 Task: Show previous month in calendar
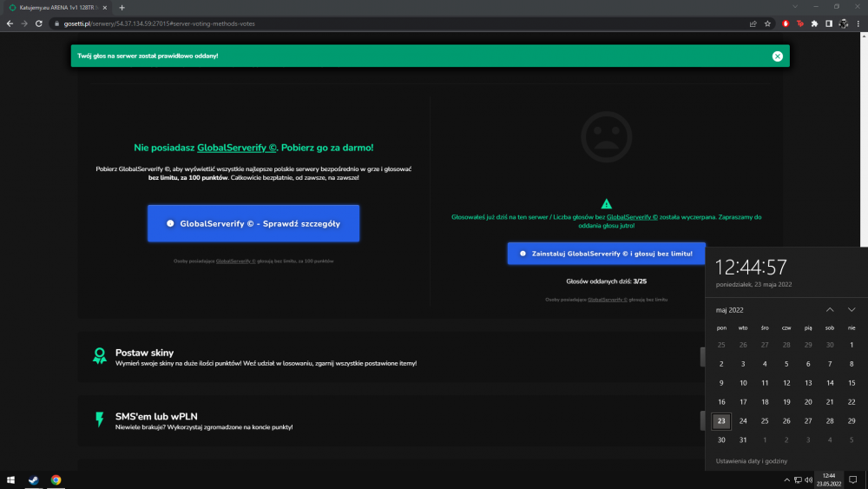click(829, 309)
